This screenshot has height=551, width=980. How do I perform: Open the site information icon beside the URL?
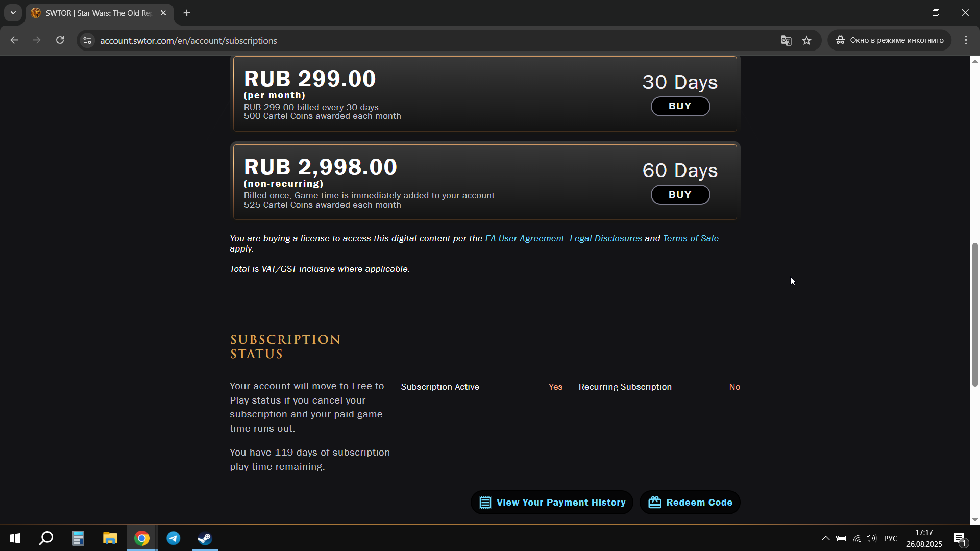click(x=87, y=40)
